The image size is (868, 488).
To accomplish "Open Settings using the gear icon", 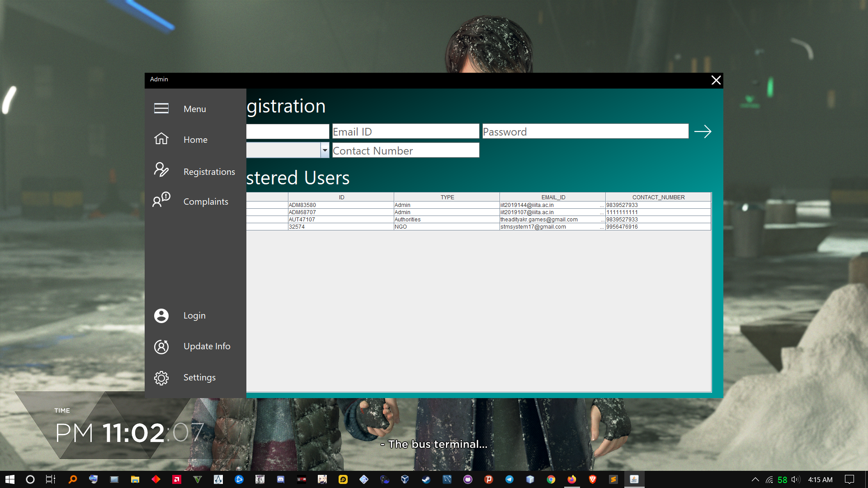I will click(x=161, y=378).
